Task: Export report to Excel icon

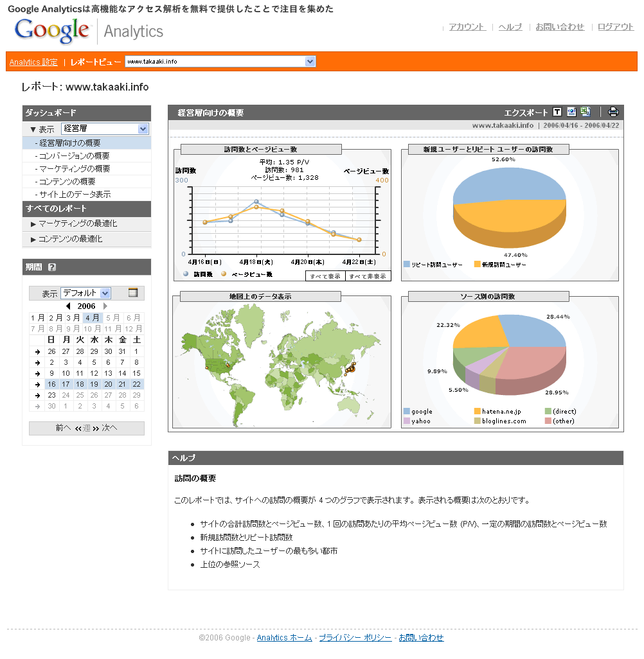Action: click(x=586, y=112)
